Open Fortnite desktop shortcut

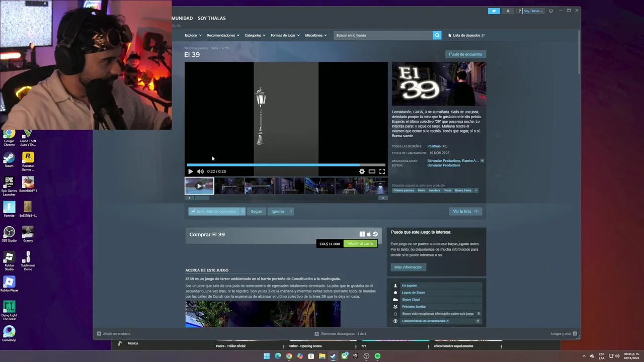click(9, 209)
